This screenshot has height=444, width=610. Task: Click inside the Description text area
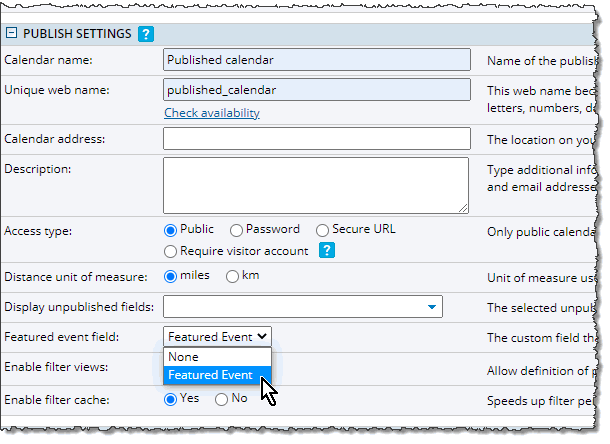(316, 184)
